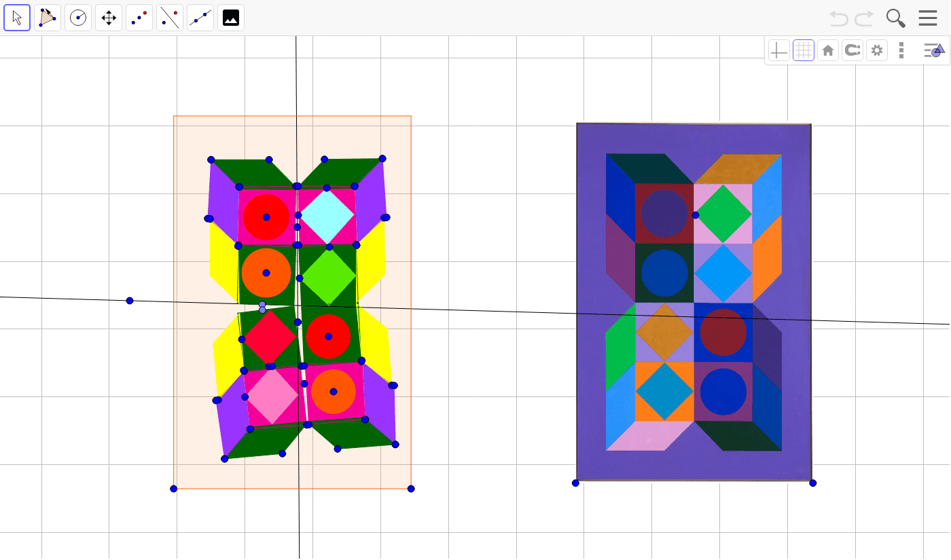Click the bright green diamond in left drawing
The image size is (951, 560).
(329, 278)
